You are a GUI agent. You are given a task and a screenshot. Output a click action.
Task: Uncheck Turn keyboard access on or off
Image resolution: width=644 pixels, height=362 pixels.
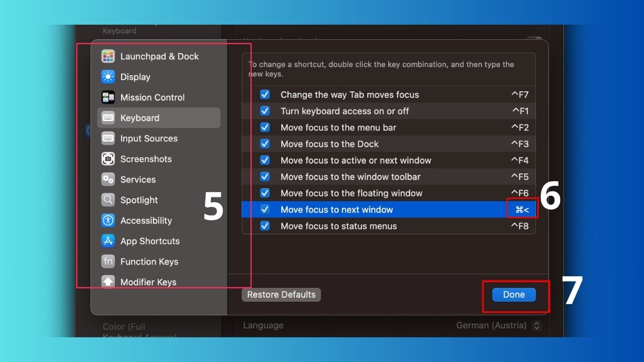pos(265,111)
